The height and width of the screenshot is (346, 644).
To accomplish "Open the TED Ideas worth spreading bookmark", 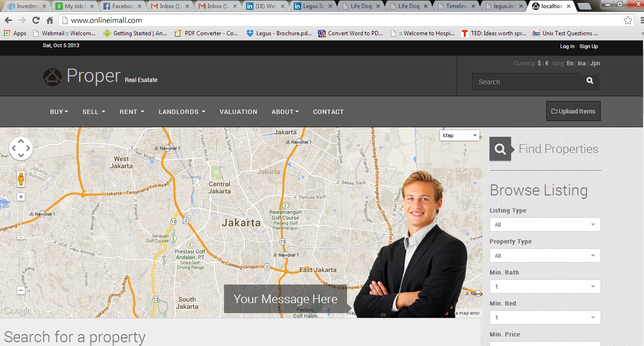I will 494,33.
